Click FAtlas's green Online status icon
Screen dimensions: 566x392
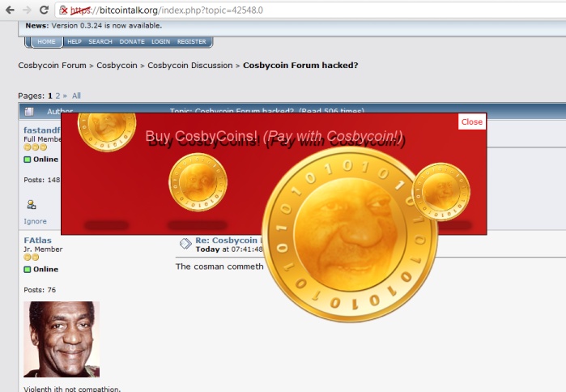28,270
